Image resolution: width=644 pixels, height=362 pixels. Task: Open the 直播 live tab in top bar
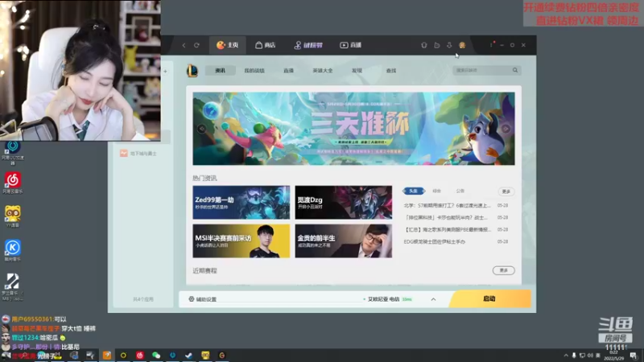(351, 45)
